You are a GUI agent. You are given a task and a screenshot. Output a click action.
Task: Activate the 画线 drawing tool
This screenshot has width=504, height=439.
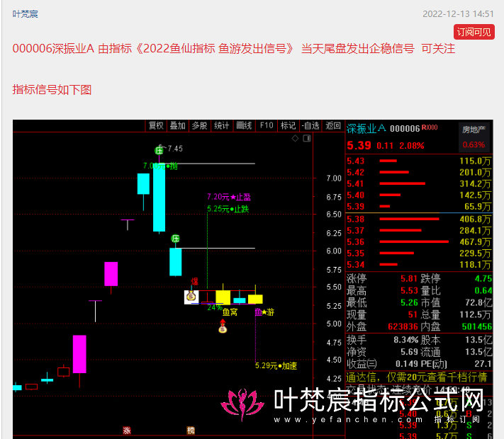244,125
